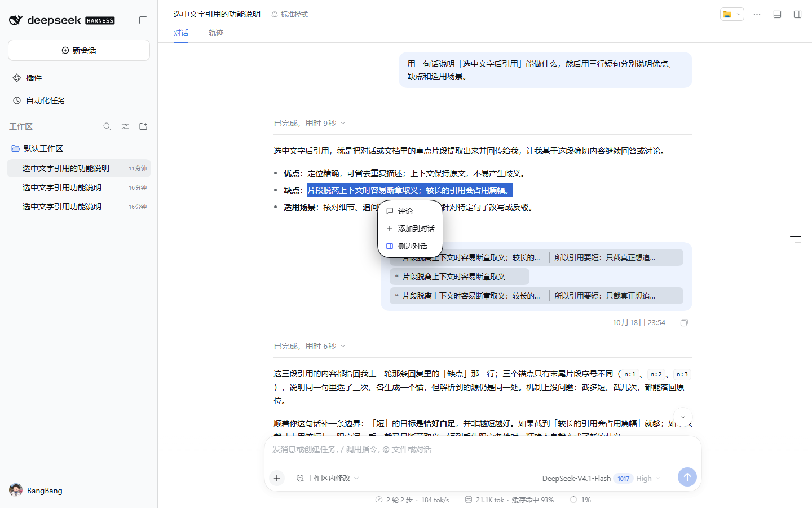Click the deepseek logo
812x508 pixels.
(x=62, y=20)
